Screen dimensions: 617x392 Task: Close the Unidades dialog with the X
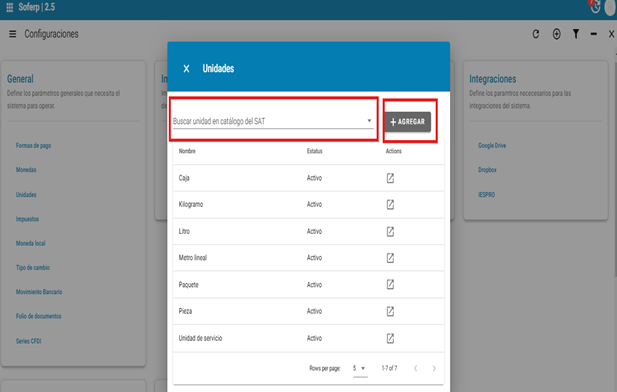pos(187,69)
